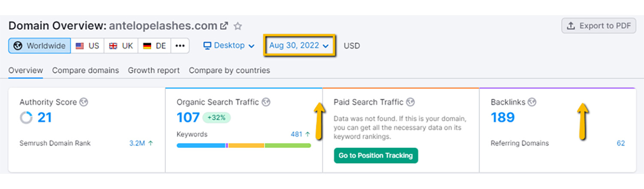
Task: Select the Worldwide database toggle
Action: point(39,46)
